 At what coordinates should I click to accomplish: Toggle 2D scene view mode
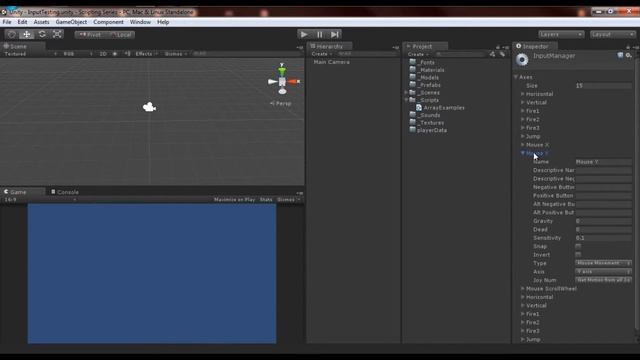click(103, 54)
